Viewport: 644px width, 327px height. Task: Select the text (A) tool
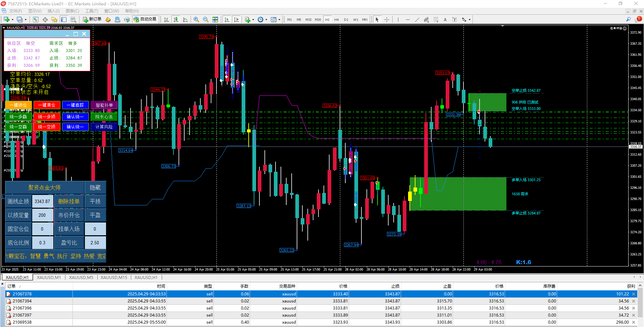point(445,19)
